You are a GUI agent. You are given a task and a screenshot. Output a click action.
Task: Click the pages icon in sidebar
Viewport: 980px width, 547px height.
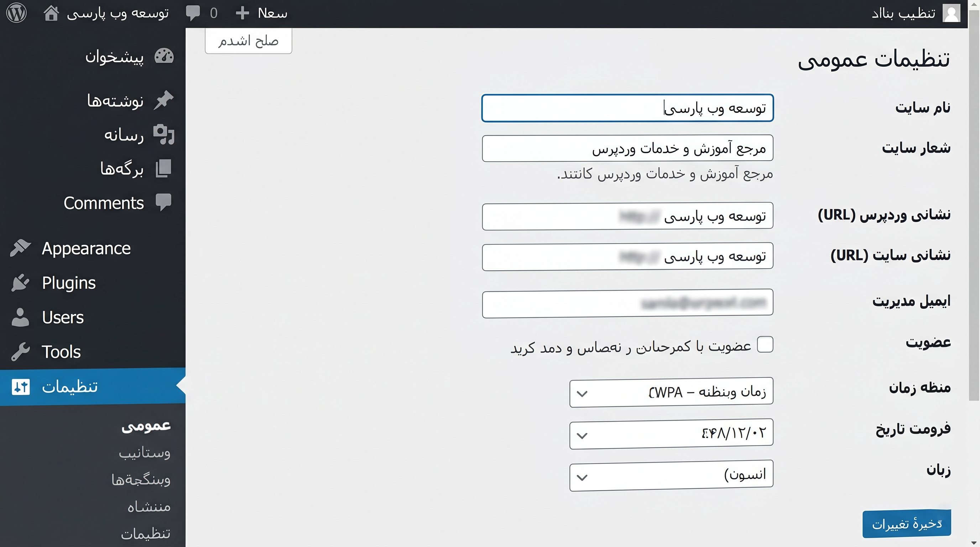coord(163,168)
